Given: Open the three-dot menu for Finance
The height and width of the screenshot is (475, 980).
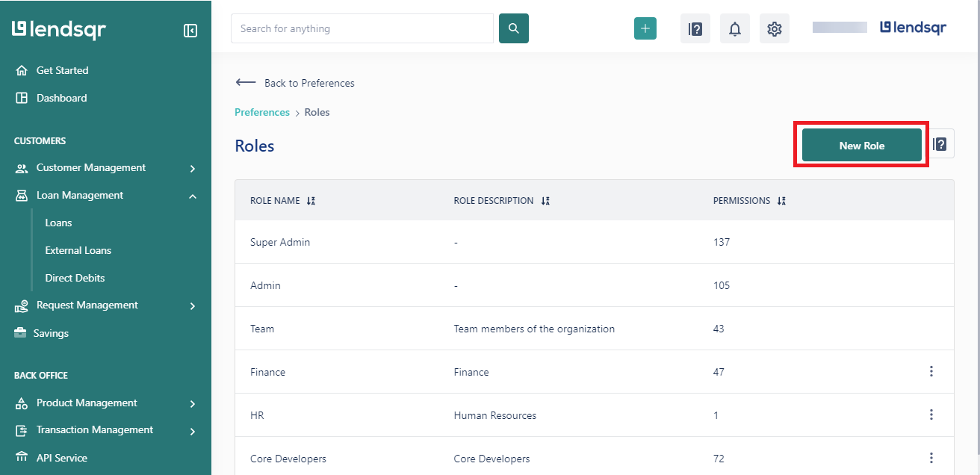Looking at the screenshot, I should click(x=931, y=371).
